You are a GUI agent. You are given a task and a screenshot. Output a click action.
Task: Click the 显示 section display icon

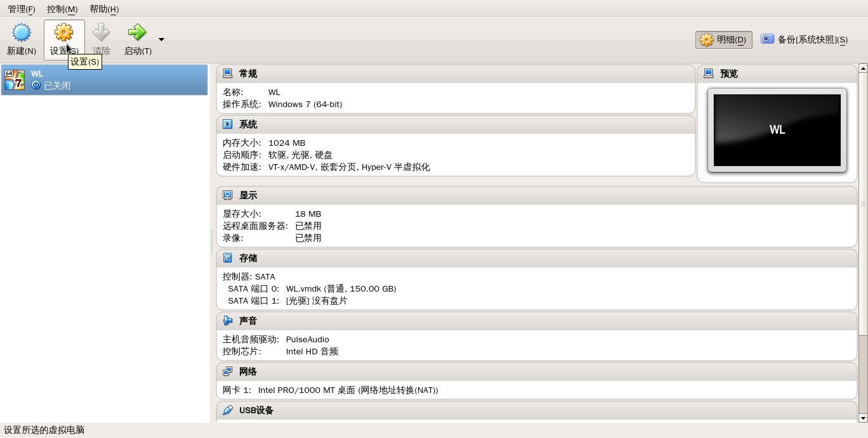[x=228, y=195]
